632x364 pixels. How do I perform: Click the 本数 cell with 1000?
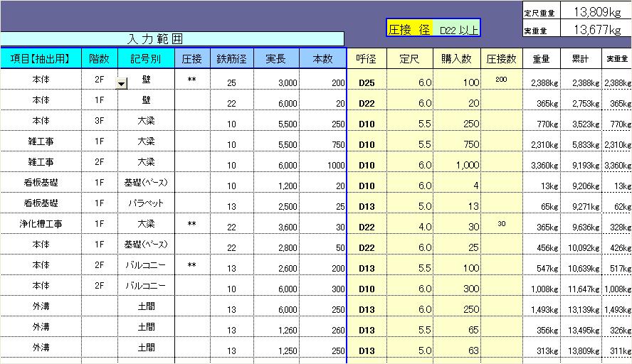322,162
